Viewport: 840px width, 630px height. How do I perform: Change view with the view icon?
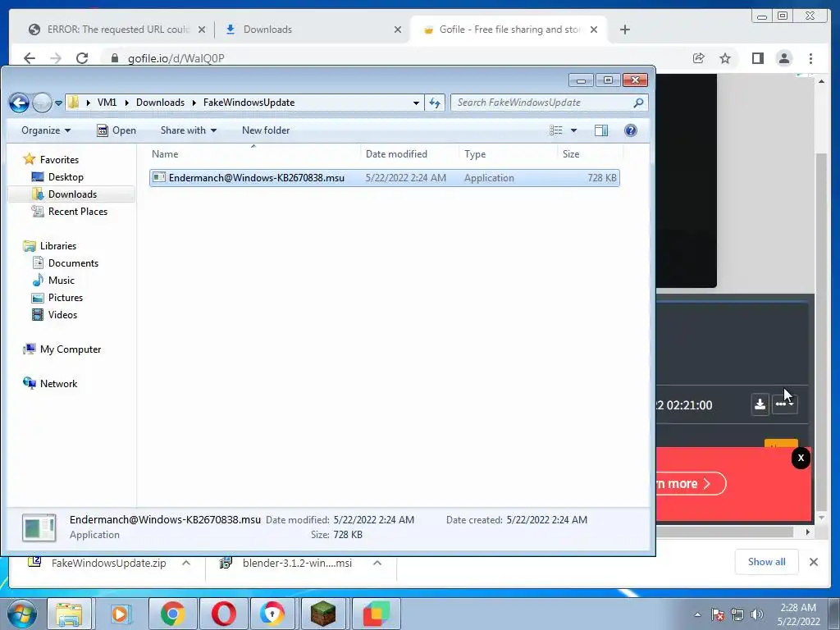click(x=556, y=130)
